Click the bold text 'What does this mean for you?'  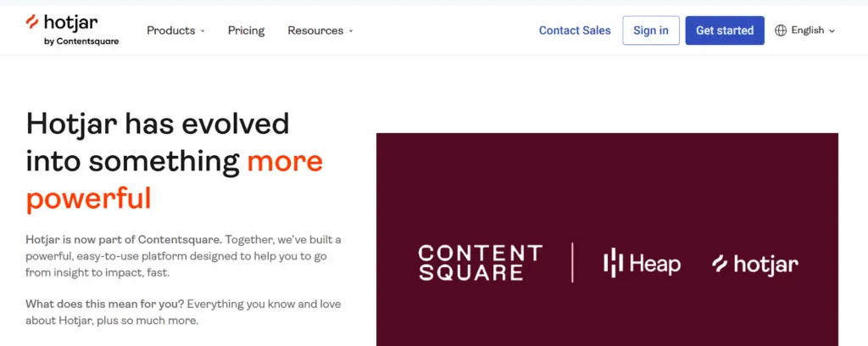105,304
